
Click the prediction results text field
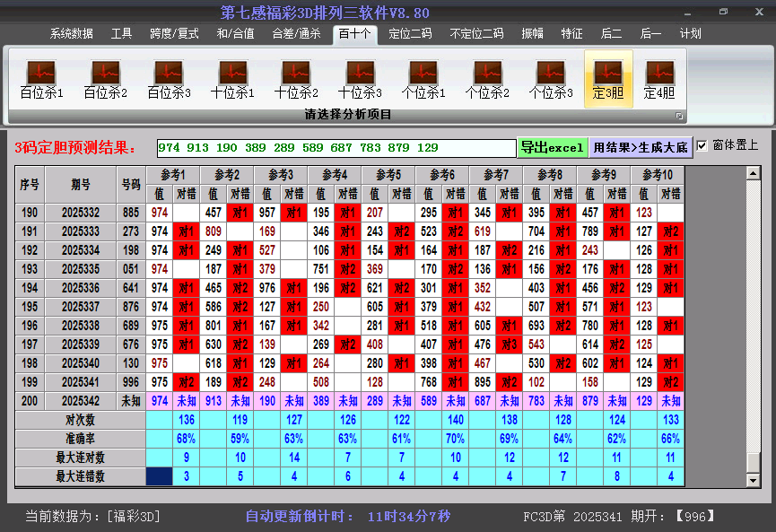pos(336,148)
